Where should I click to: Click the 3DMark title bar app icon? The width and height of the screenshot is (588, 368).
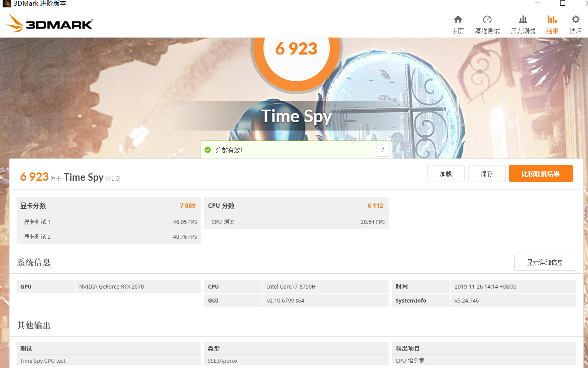coord(7,3)
